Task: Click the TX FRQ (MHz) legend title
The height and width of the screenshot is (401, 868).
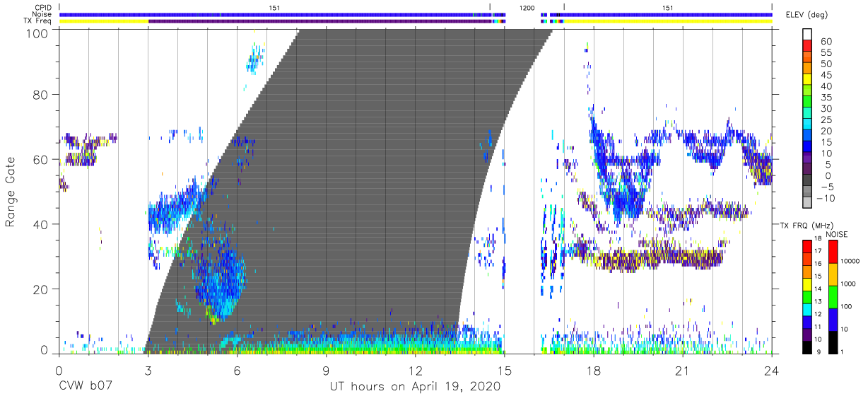Action: (807, 226)
